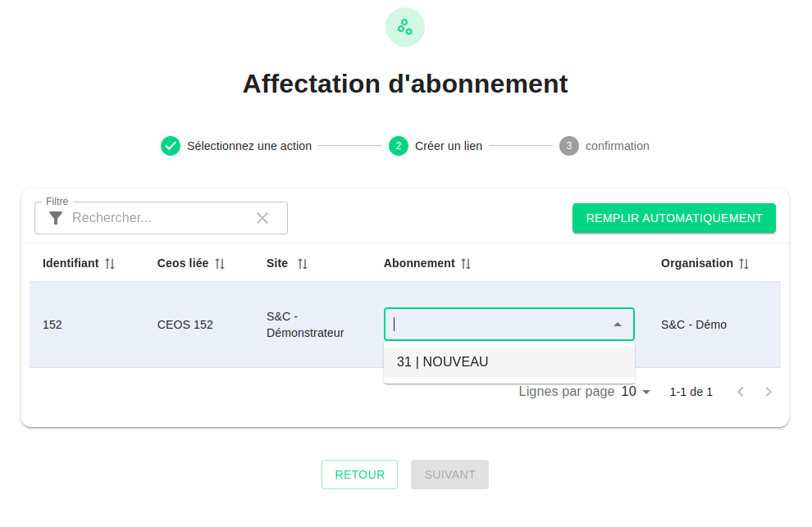
Task: Sort by Identifiant column arrows
Action: coord(110,264)
